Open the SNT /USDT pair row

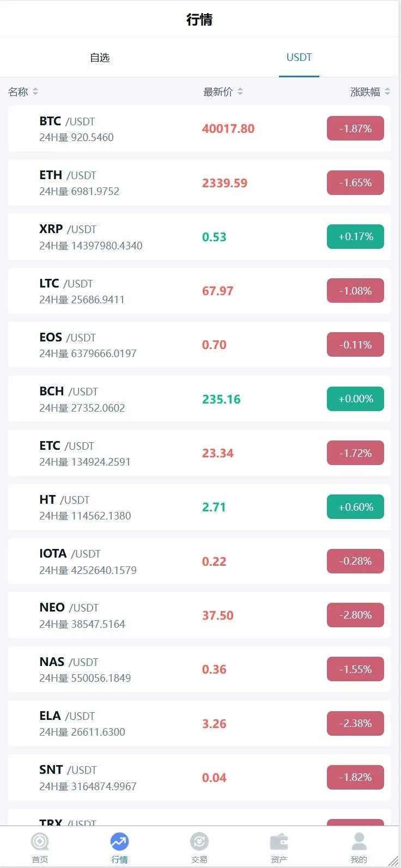tap(199, 778)
